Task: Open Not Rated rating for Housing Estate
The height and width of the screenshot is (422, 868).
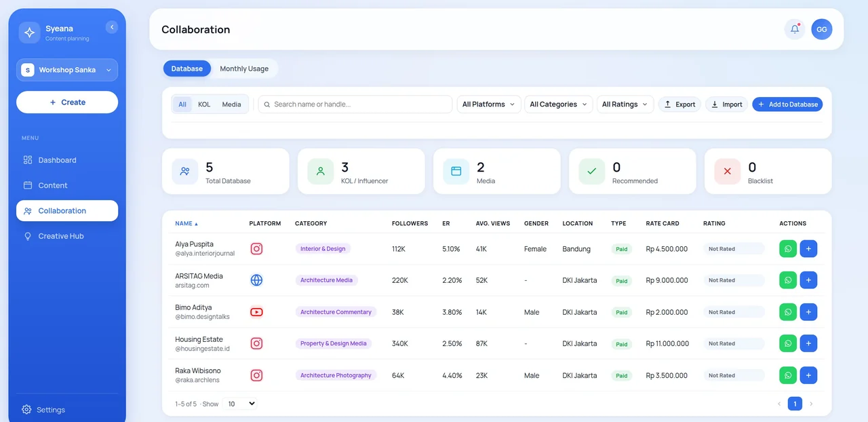Action: [x=734, y=343]
